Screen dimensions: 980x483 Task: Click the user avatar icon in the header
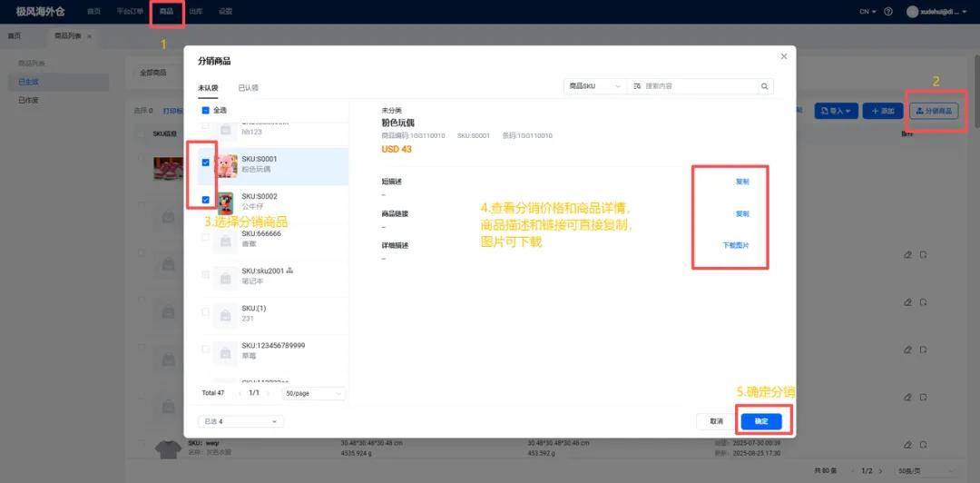[912, 12]
